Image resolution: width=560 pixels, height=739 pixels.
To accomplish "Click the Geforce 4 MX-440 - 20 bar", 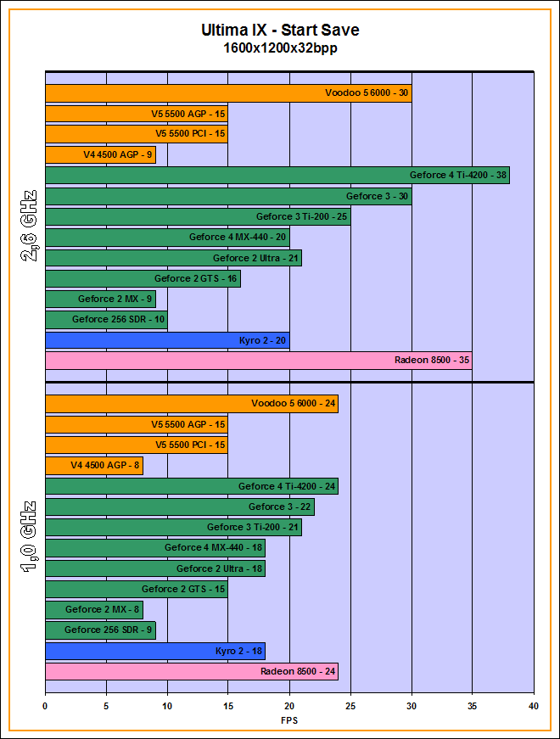I will tap(166, 238).
